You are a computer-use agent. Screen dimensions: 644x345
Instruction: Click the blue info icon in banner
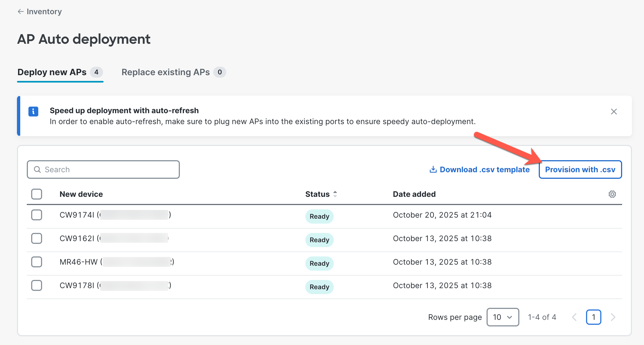(x=33, y=112)
